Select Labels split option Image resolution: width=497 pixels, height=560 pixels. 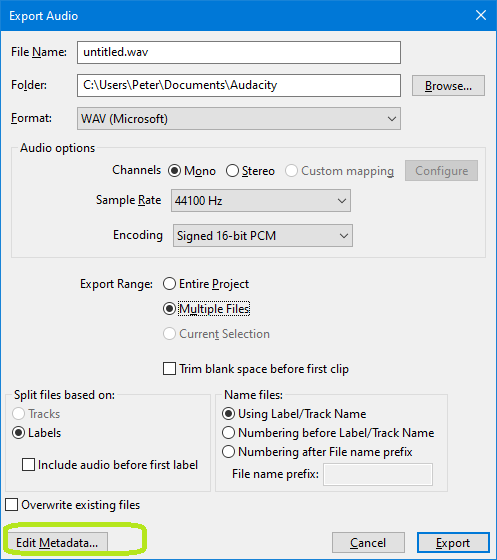click(37, 433)
